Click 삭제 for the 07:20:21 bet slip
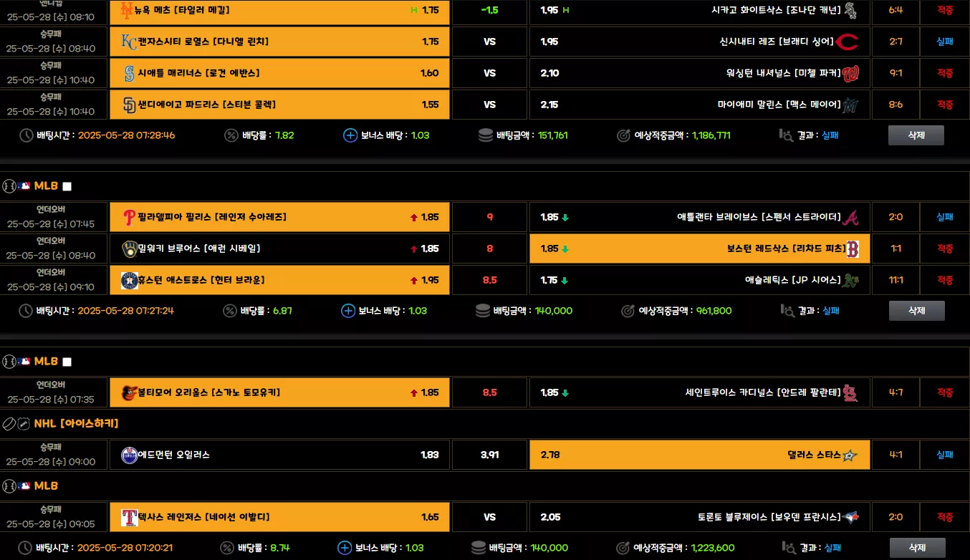 point(918,548)
